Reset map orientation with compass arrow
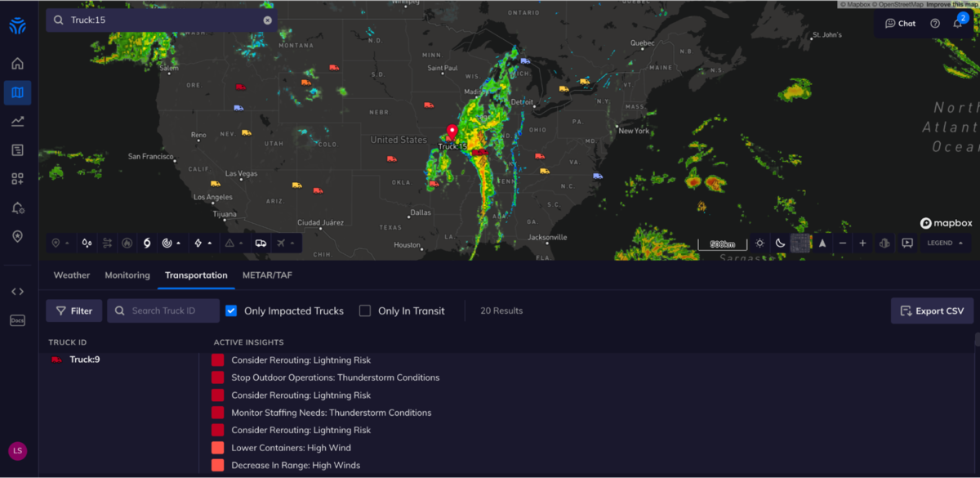Image resolution: width=980 pixels, height=478 pixels. pyautogui.click(x=822, y=243)
